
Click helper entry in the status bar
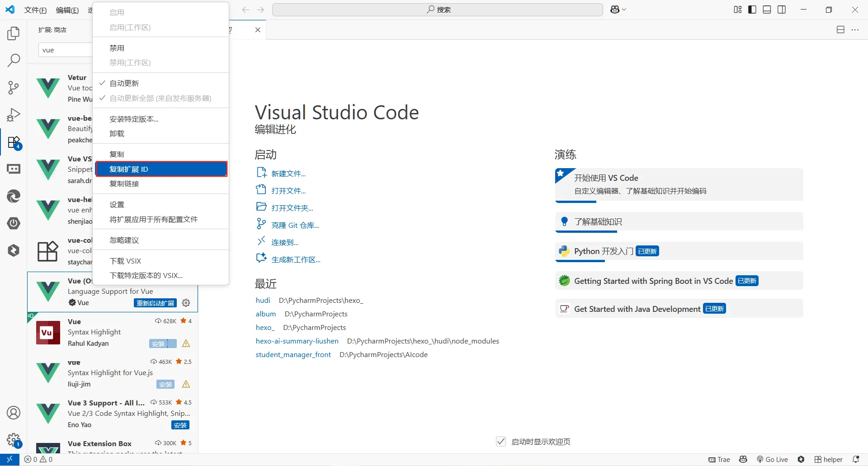point(829,460)
